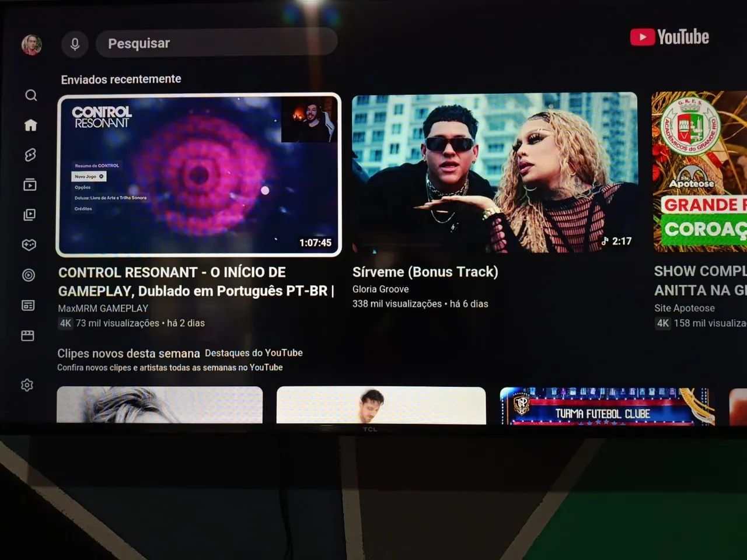Click the 4K badge under Site Apoteose
This screenshot has width=747, height=560.
662,323
